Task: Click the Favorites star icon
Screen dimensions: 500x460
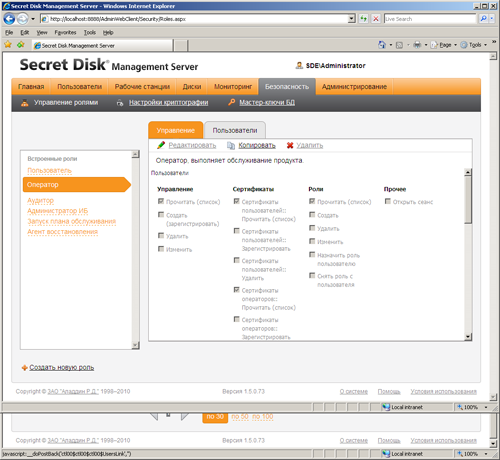Action: click(8, 45)
